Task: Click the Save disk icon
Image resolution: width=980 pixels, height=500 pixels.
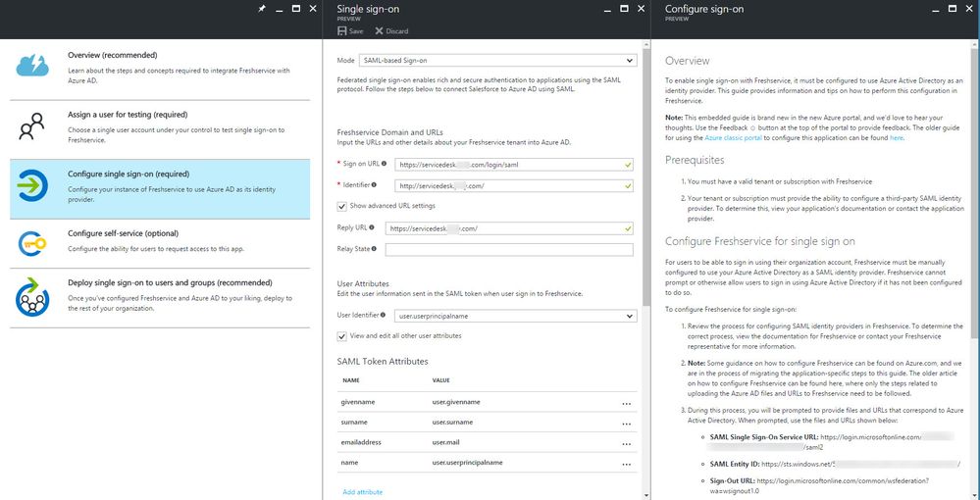Action: point(342,31)
